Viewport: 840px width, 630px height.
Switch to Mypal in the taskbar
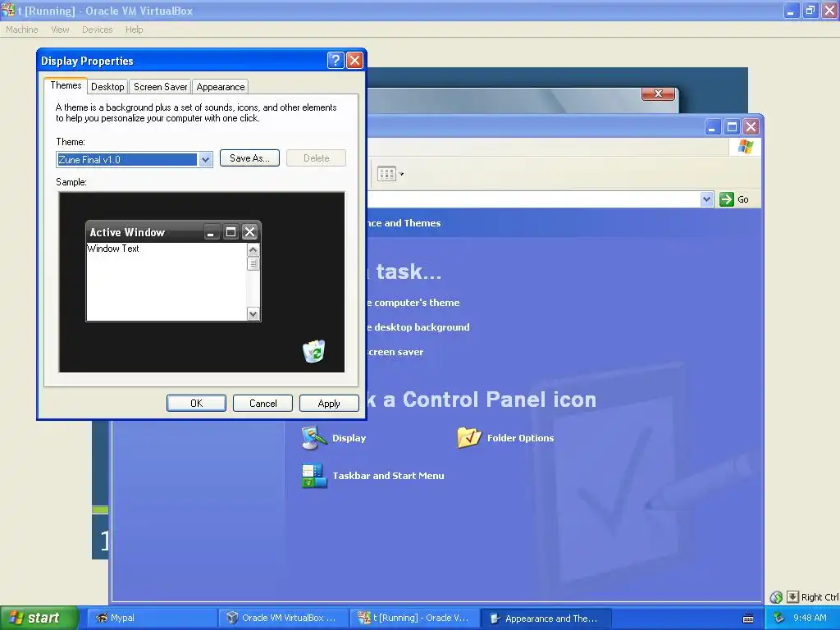(152, 619)
